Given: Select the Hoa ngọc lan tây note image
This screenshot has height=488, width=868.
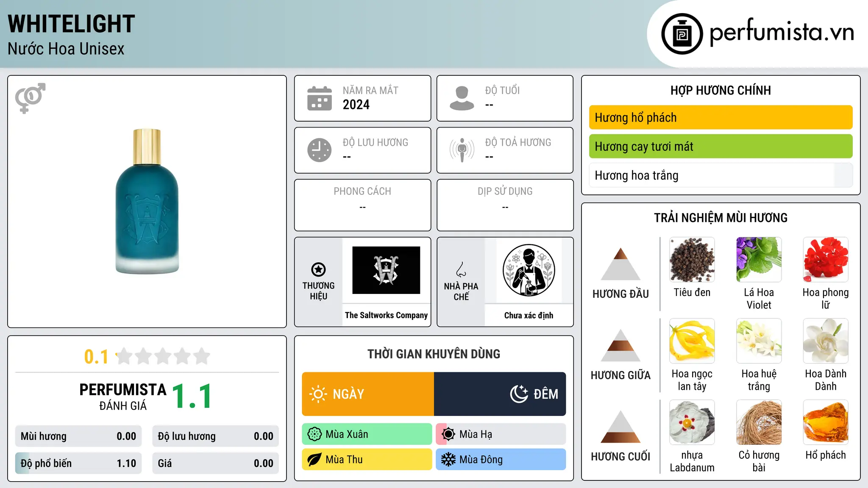Looking at the screenshot, I should pos(692,341).
